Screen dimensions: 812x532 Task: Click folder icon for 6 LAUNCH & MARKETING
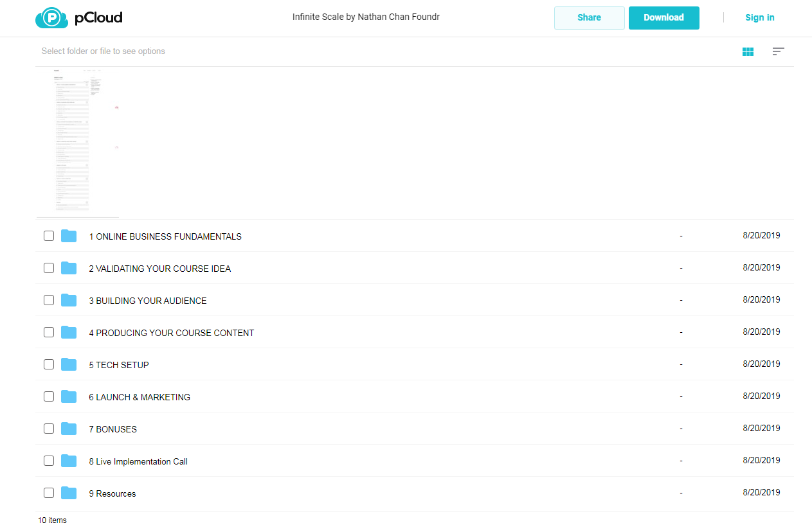click(x=69, y=396)
